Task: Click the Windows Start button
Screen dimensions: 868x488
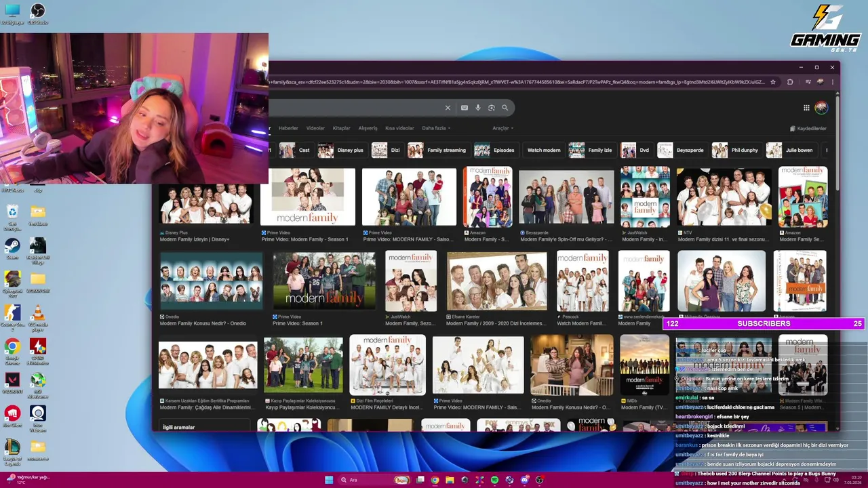Action: point(329,480)
